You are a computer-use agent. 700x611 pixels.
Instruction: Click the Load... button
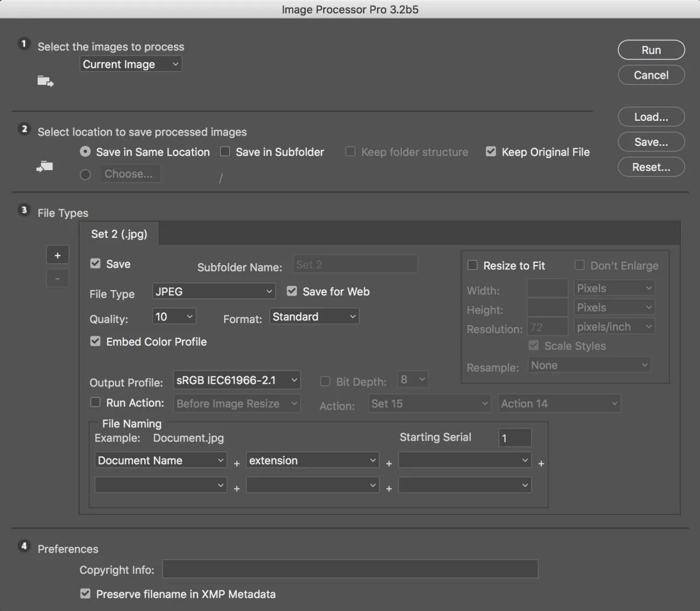(651, 116)
